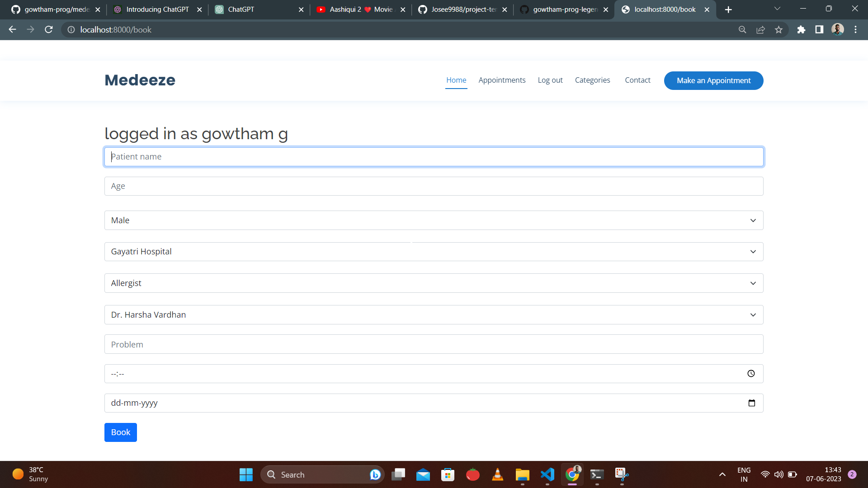The height and width of the screenshot is (488, 868).
Task: Click the Problem input field
Action: pyautogui.click(x=434, y=344)
